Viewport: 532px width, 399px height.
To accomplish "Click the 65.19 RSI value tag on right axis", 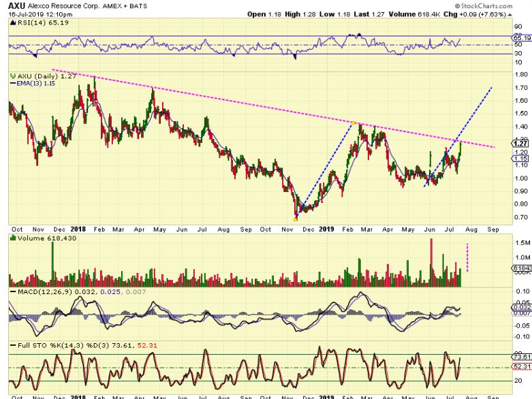I will (522, 38).
